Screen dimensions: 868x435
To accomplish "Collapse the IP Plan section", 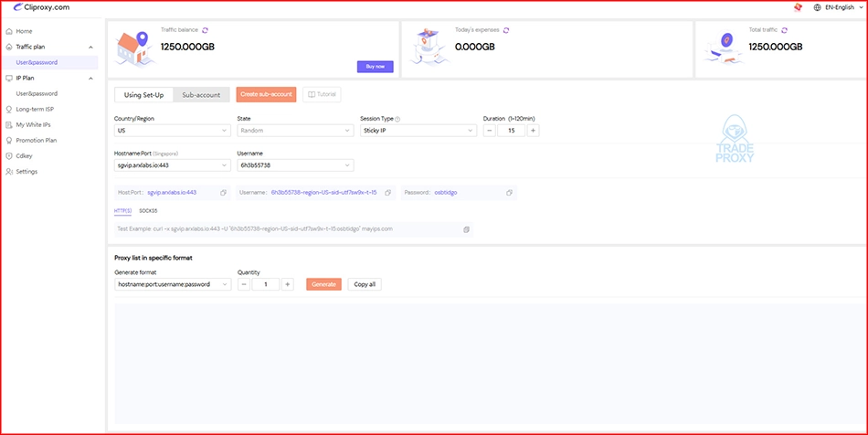I will (x=90, y=78).
